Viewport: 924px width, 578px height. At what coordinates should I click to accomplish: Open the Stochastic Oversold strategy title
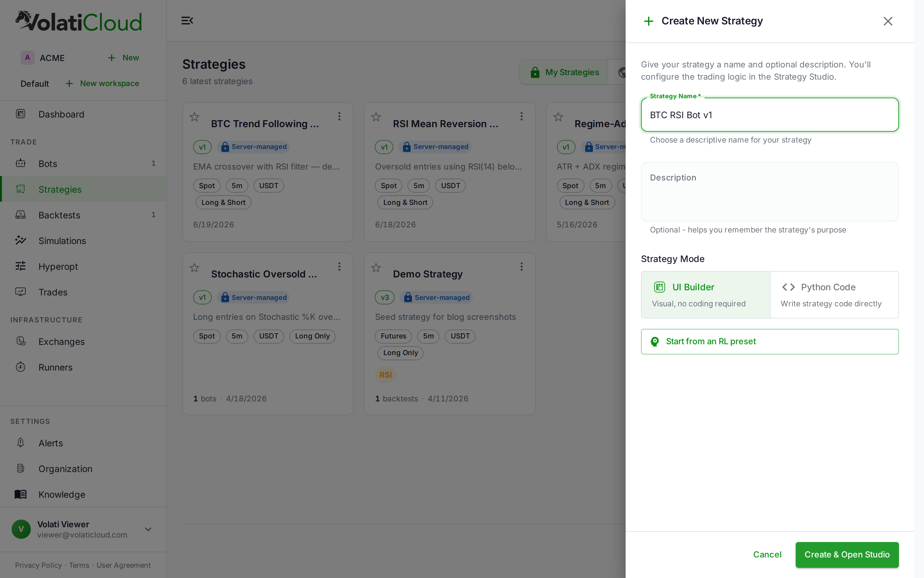pyautogui.click(x=264, y=274)
